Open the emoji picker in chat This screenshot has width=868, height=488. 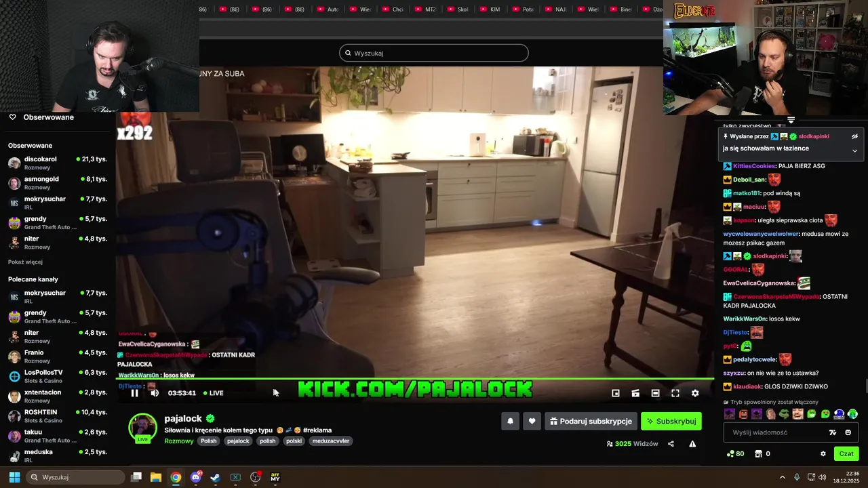(x=848, y=432)
